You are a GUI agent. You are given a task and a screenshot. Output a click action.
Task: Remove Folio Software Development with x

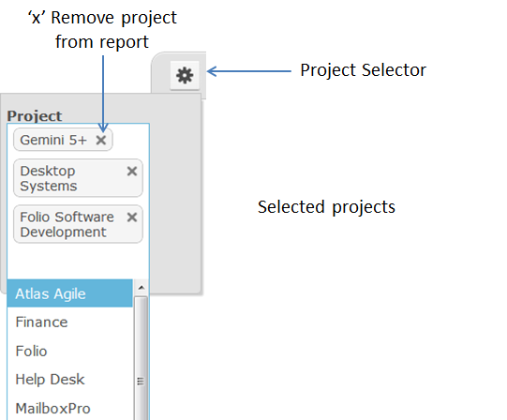tap(132, 217)
